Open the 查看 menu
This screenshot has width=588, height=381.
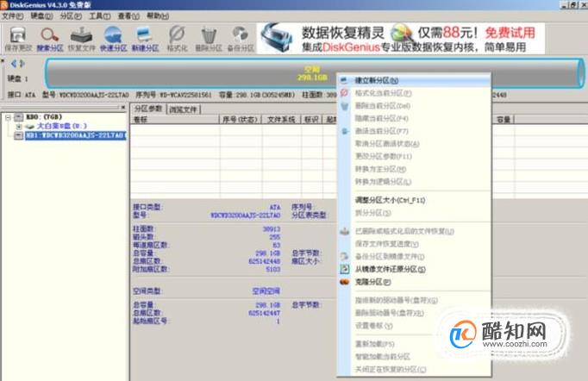click(x=128, y=16)
